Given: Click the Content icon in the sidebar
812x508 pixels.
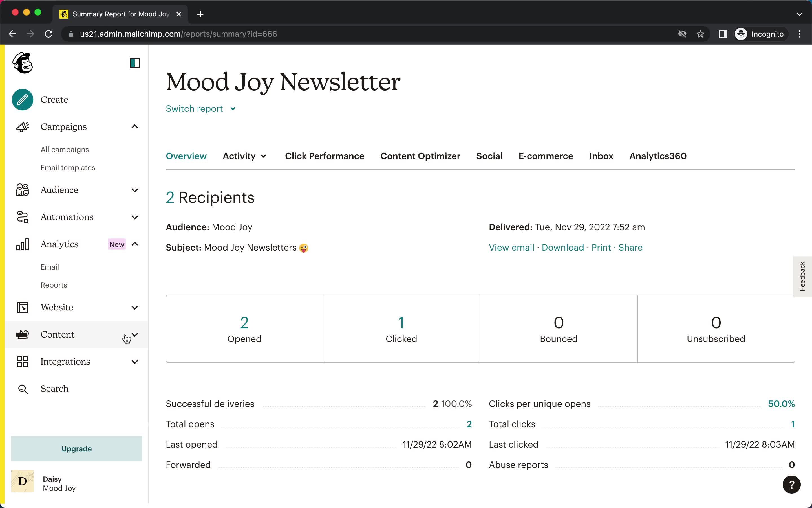Looking at the screenshot, I should pos(23,334).
